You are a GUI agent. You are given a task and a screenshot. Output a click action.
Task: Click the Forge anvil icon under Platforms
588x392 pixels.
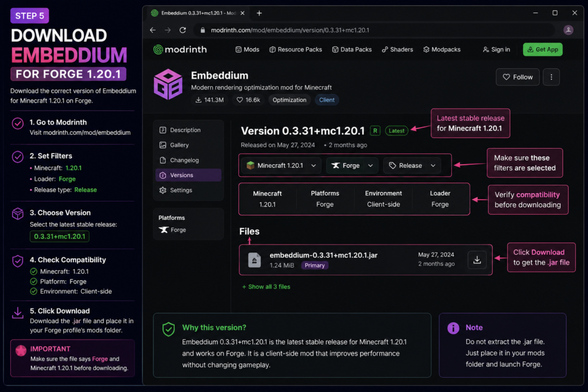tap(163, 230)
